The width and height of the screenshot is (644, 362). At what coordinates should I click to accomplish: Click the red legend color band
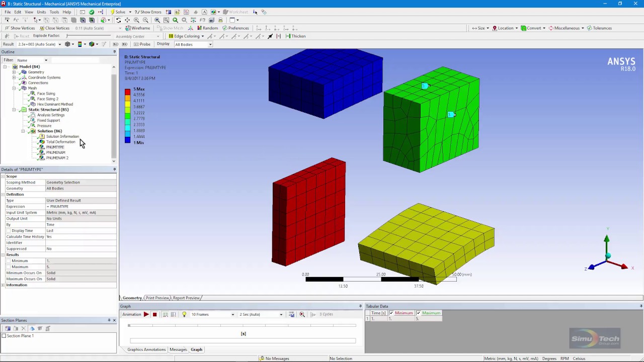coord(128,92)
